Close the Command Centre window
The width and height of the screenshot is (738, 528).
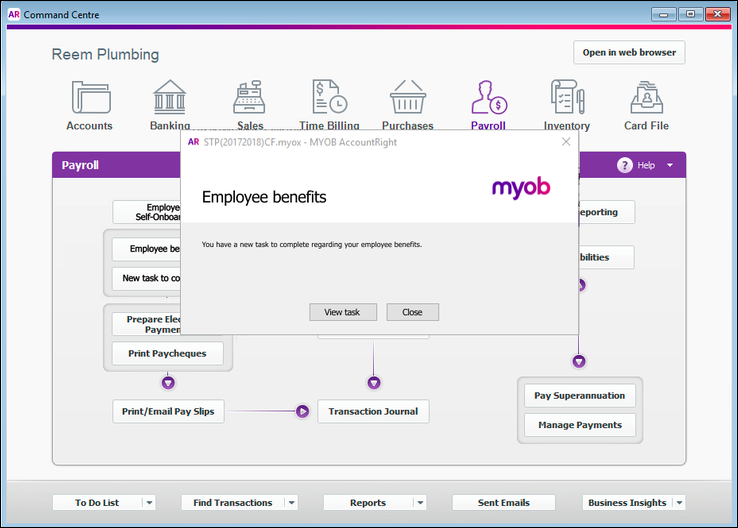[717, 14]
